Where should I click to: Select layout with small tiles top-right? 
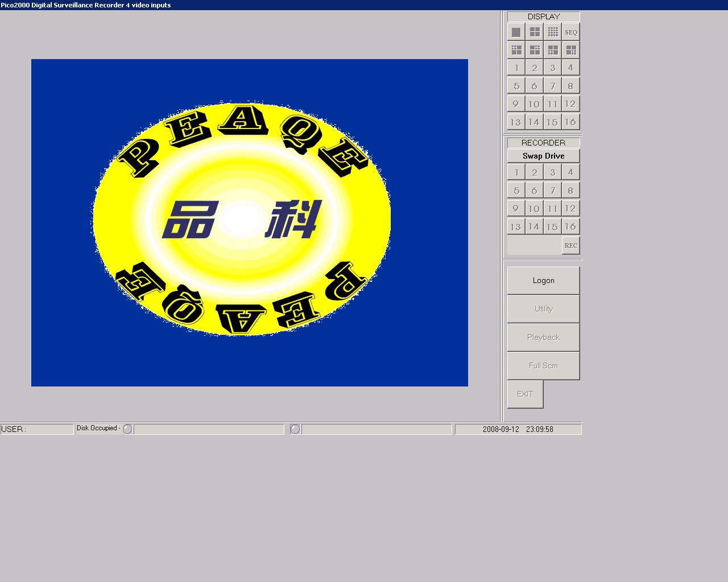(534, 50)
